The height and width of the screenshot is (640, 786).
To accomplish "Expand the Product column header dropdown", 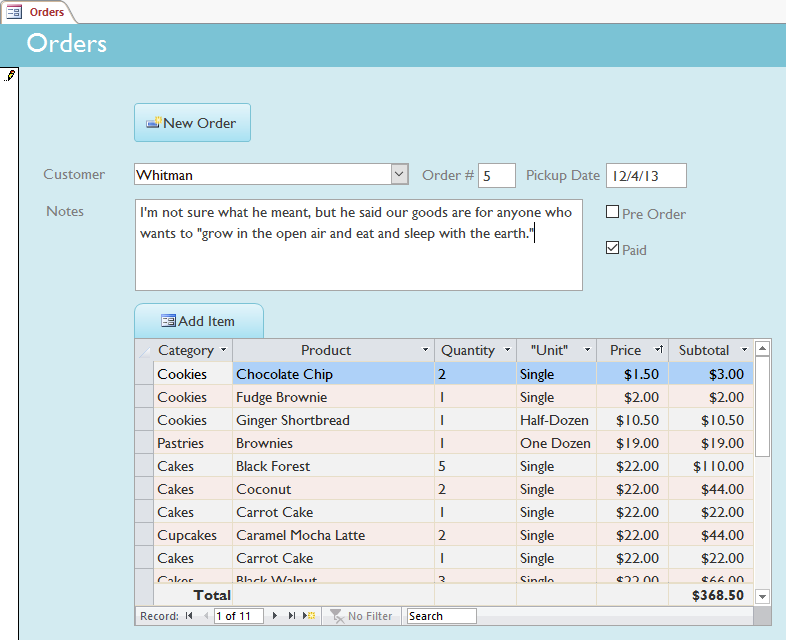I will 425,351.
